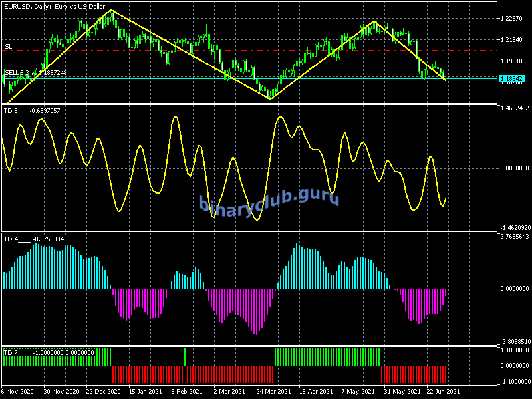This screenshot has width=532, height=399.
Task: Click the isolated green TD 7 bar
Action: (x=185, y=356)
